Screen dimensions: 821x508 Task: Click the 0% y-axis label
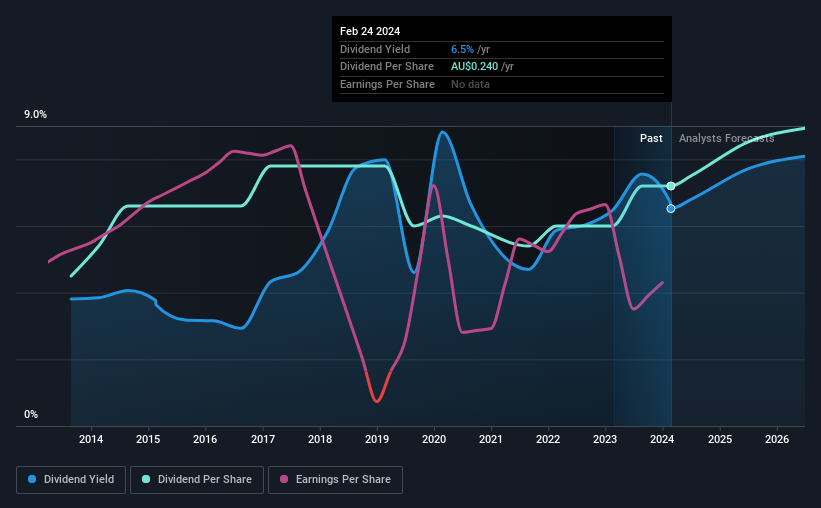point(31,414)
